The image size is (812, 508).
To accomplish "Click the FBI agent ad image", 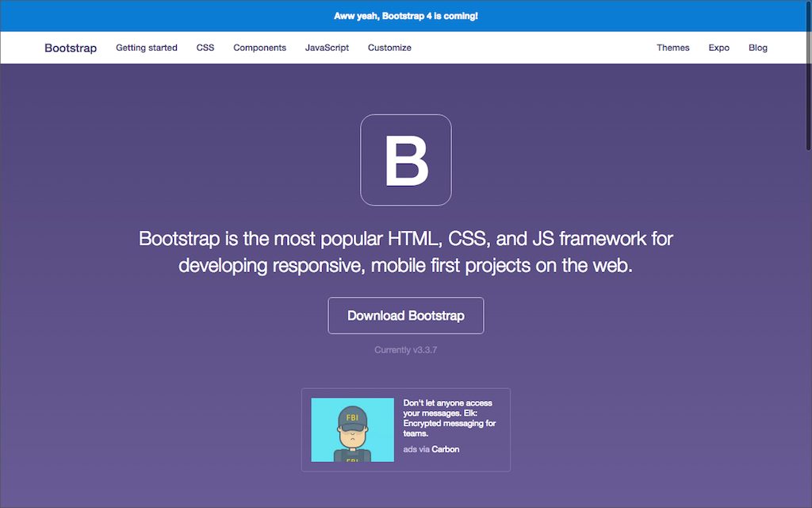I will coord(353,429).
